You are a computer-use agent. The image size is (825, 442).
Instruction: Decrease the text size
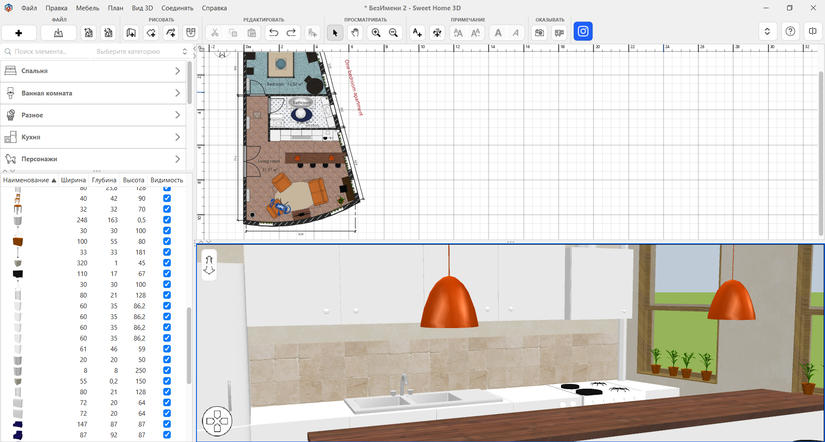click(476, 33)
